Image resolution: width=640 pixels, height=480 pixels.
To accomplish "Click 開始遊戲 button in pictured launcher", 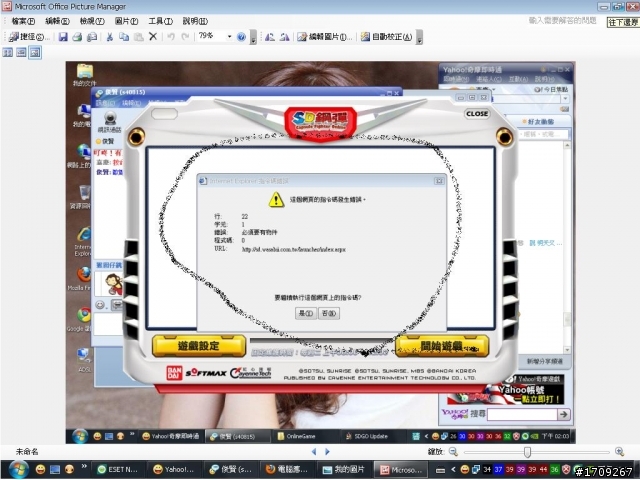I will pyautogui.click(x=442, y=346).
